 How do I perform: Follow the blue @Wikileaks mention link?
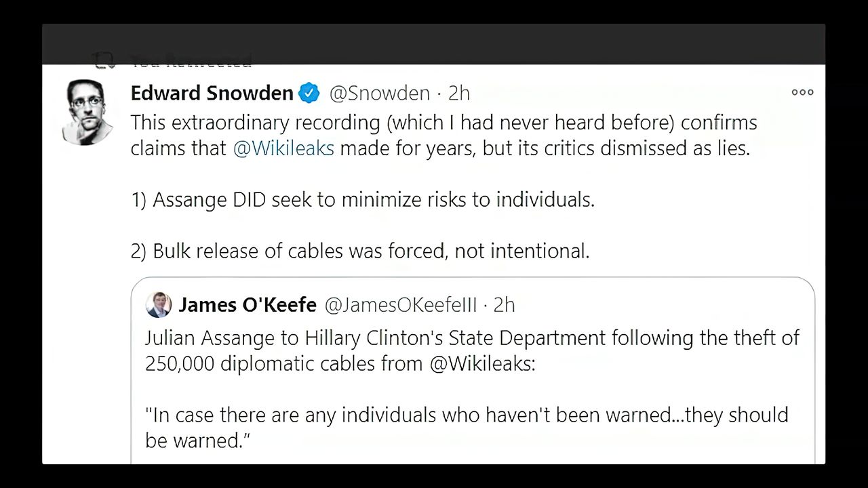tap(283, 148)
